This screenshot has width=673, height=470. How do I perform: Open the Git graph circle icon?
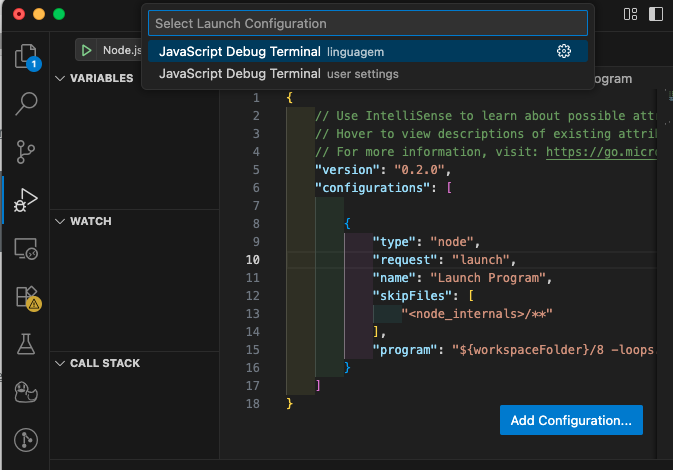[26, 440]
